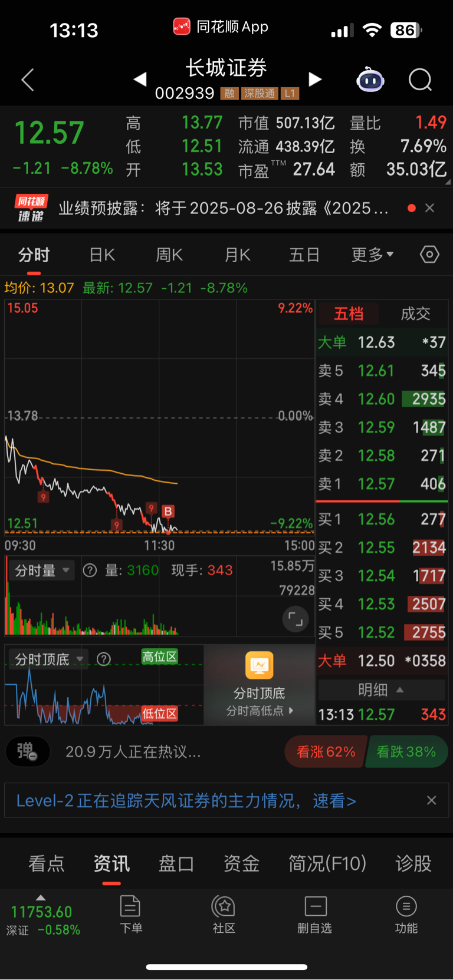Tap the 同花顺速递 news logo icon

tap(31, 208)
